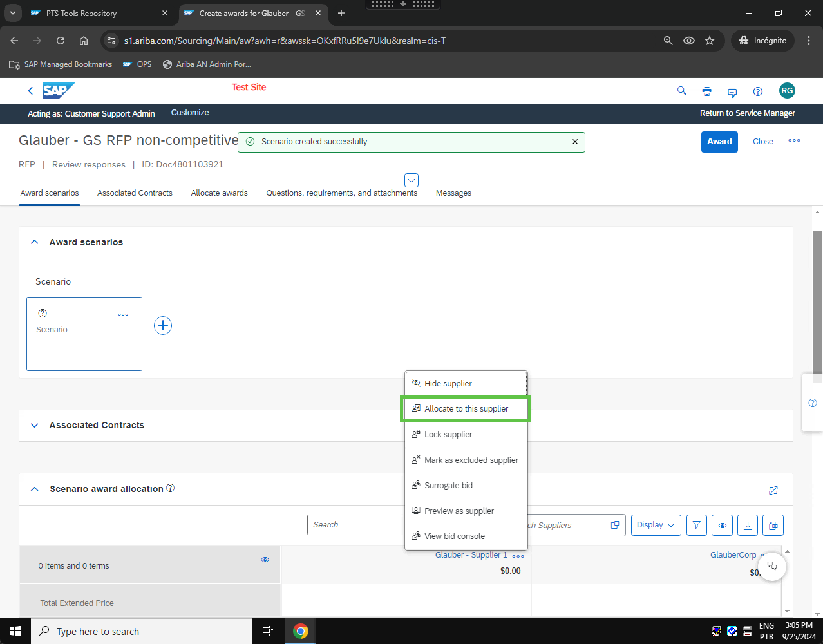This screenshot has width=823, height=644.
Task: Collapse the Award scenarios section
Action: point(35,242)
